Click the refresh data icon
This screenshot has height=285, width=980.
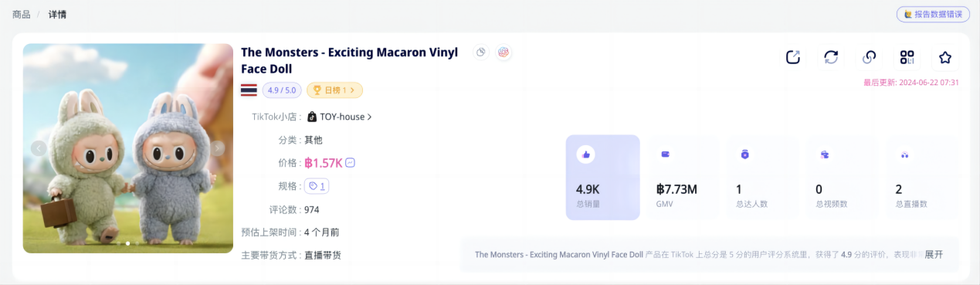coord(831,57)
